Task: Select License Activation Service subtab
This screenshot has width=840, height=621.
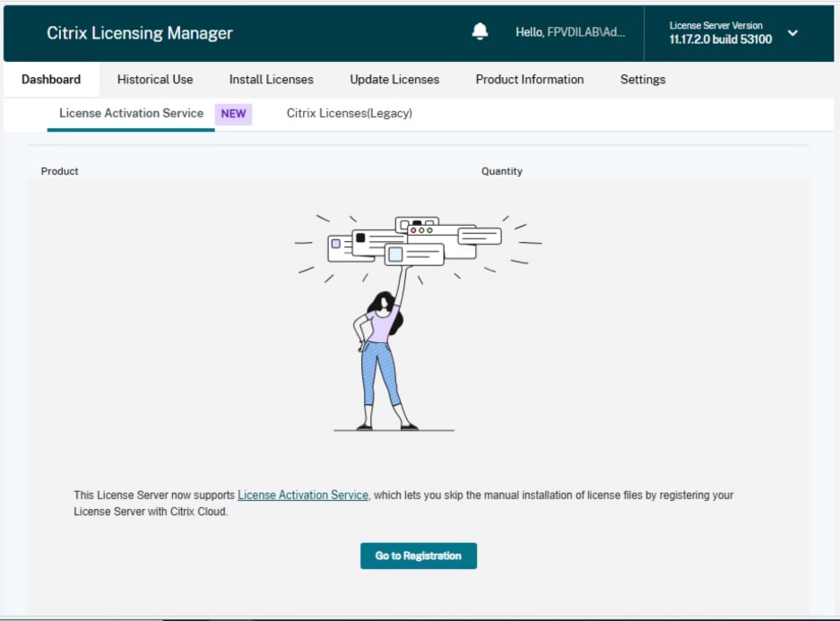Action: coord(131,114)
